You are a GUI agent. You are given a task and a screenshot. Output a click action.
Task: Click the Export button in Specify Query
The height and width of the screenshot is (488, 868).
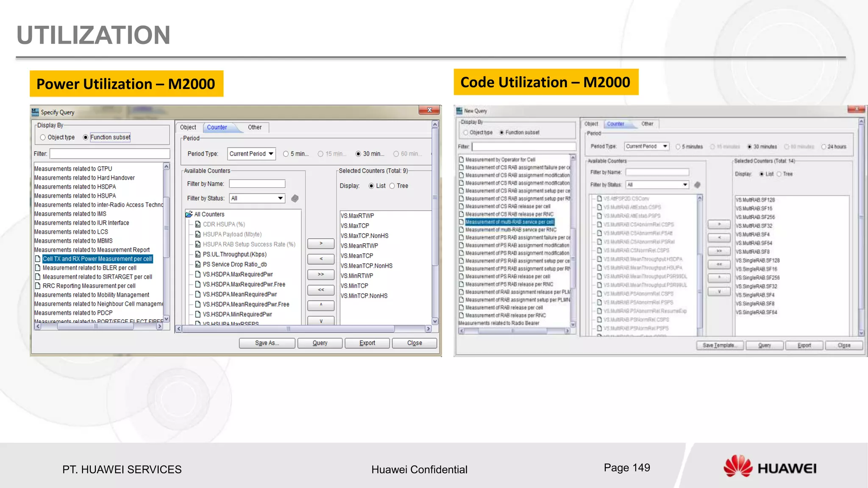point(367,343)
